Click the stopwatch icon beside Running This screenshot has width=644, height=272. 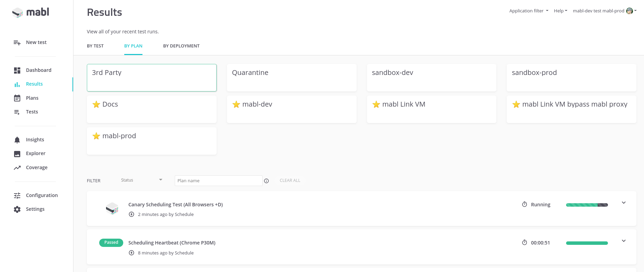tap(525, 204)
